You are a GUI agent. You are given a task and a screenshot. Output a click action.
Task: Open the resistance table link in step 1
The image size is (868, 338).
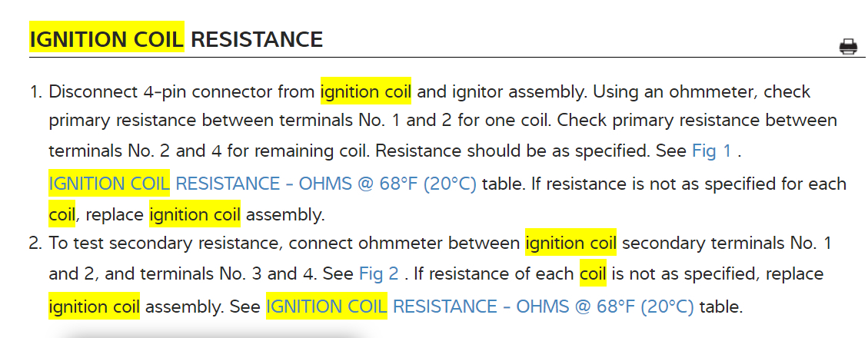[262, 184]
